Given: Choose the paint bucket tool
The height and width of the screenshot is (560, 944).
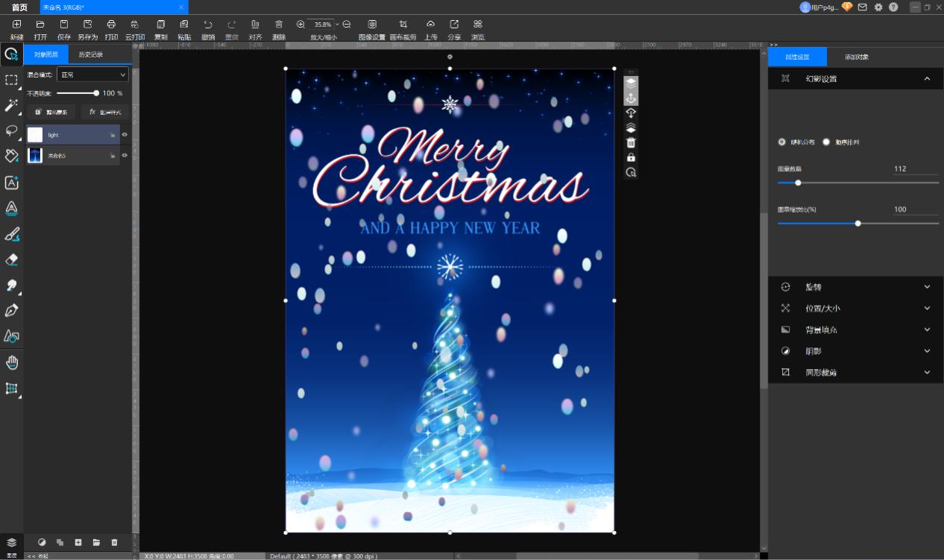Looking at the screenshot, I should coord(11,156).
